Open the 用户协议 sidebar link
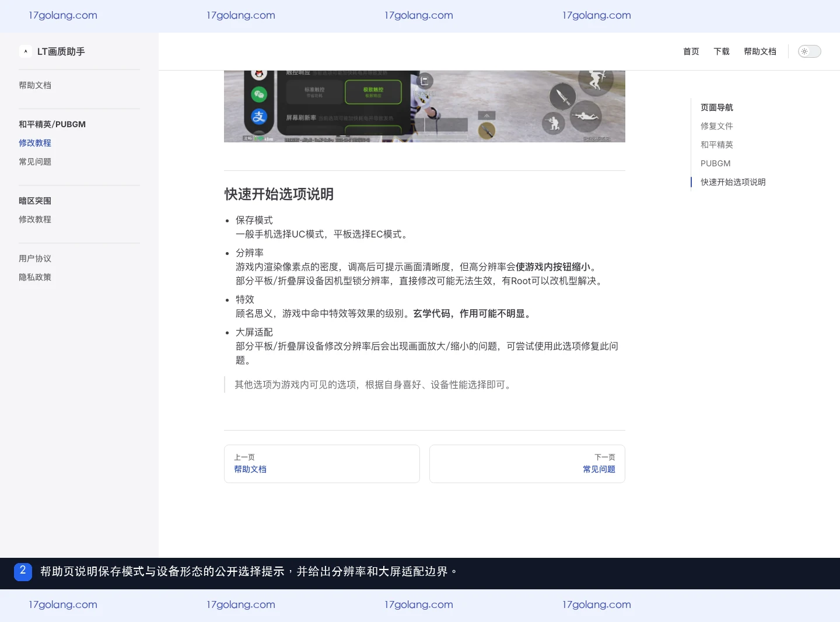The height and width of the screenshot is (622, 840). tap(35, 258)
